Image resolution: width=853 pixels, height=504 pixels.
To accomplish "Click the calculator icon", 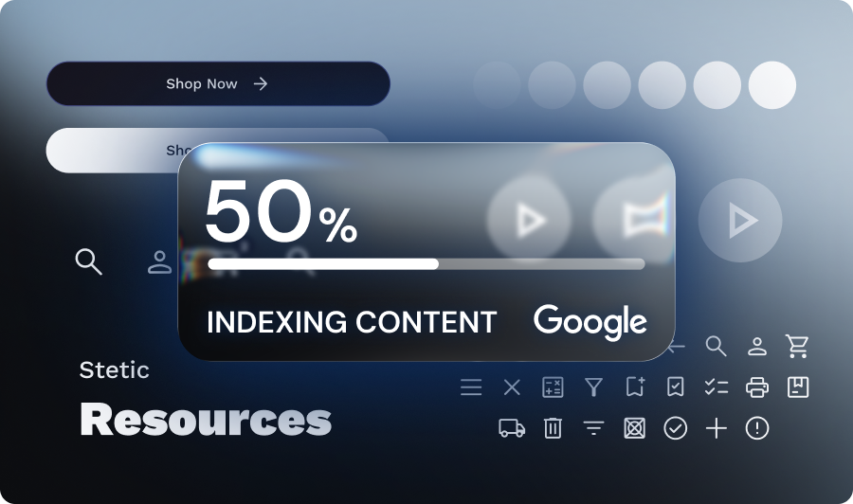I will 553,387.
